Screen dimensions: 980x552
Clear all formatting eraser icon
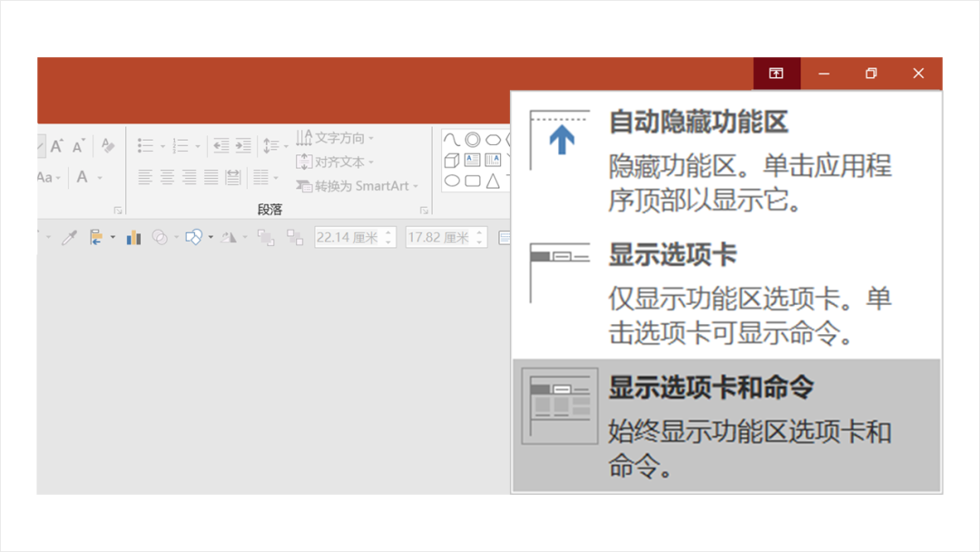(107, 145)
